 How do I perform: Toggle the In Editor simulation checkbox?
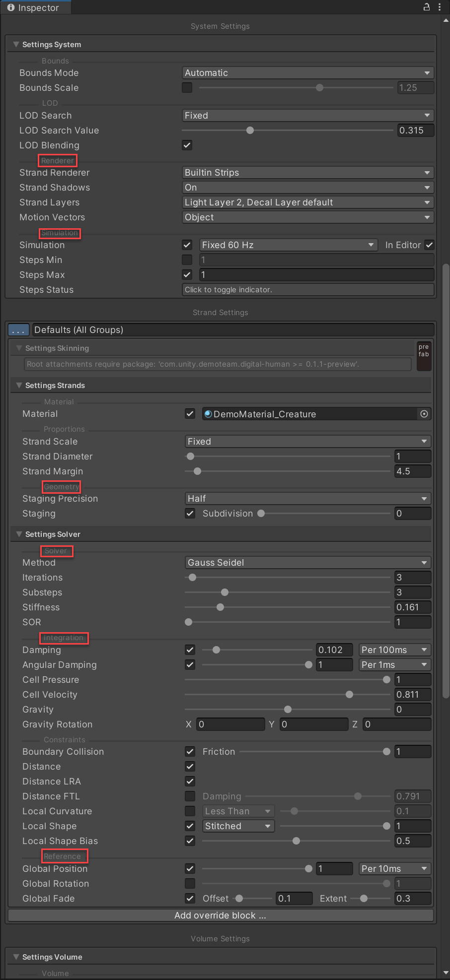[429, 245]
